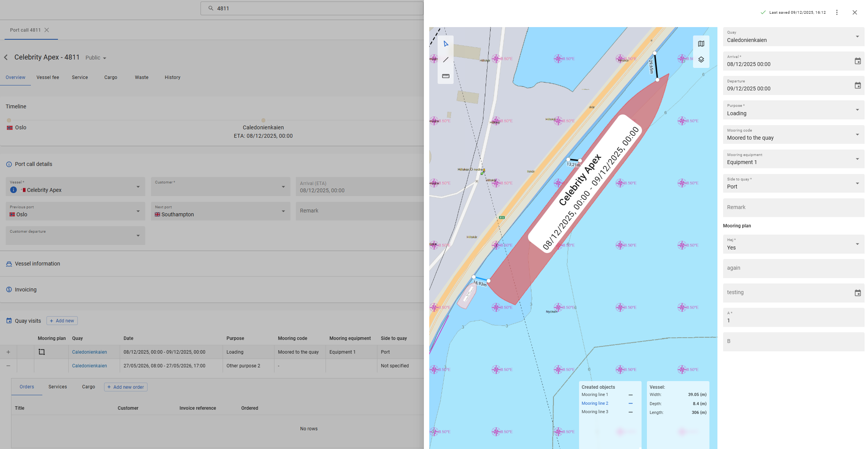The height and width of the screenshot is (449, 868).
Task: Open the Arrival date calendar picker
Action: (857, 61)
